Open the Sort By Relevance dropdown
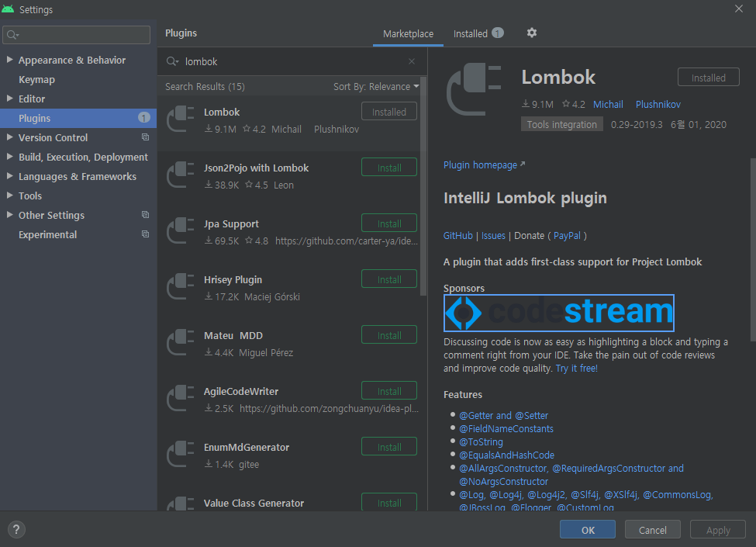Image resolution: width=756 pixels, height=547 pixels. [x=376, y=86]
